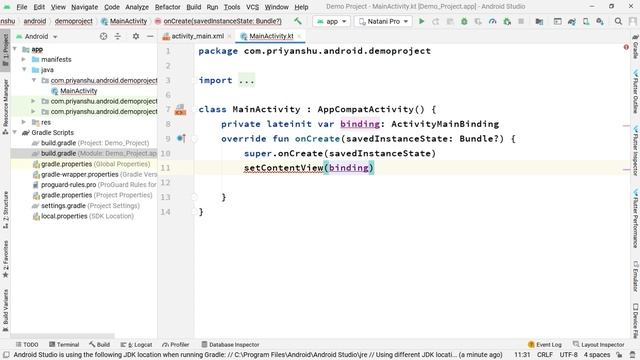Click the Select Opened File target icon

pyautogui.click(x=103, y=36)
